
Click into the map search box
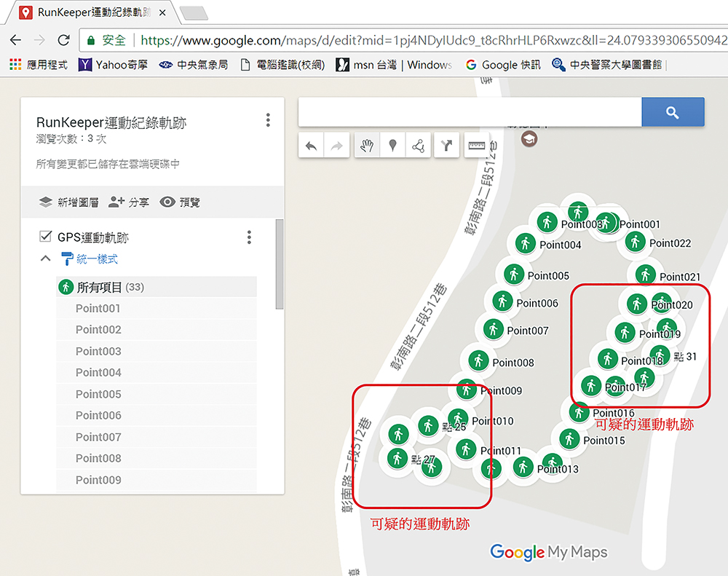[470, 112]
